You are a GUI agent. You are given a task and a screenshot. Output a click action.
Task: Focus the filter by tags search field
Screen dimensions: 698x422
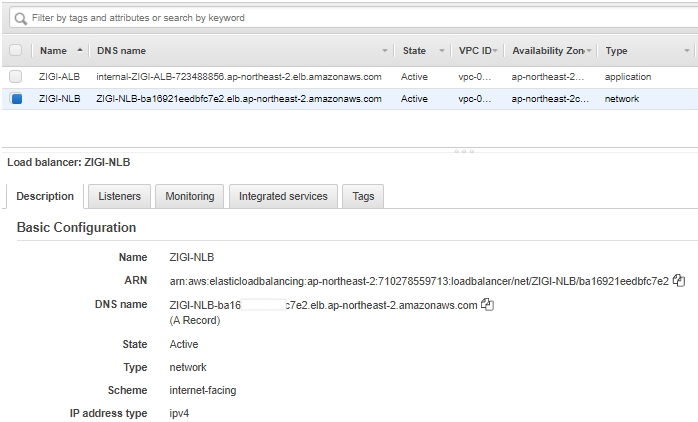tap(356, 18)
